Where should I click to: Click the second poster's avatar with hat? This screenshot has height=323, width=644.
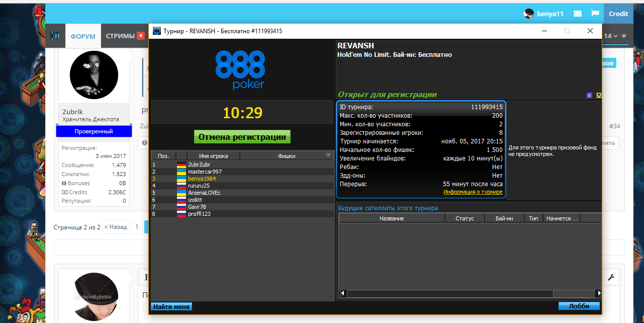tap(96, 297)
